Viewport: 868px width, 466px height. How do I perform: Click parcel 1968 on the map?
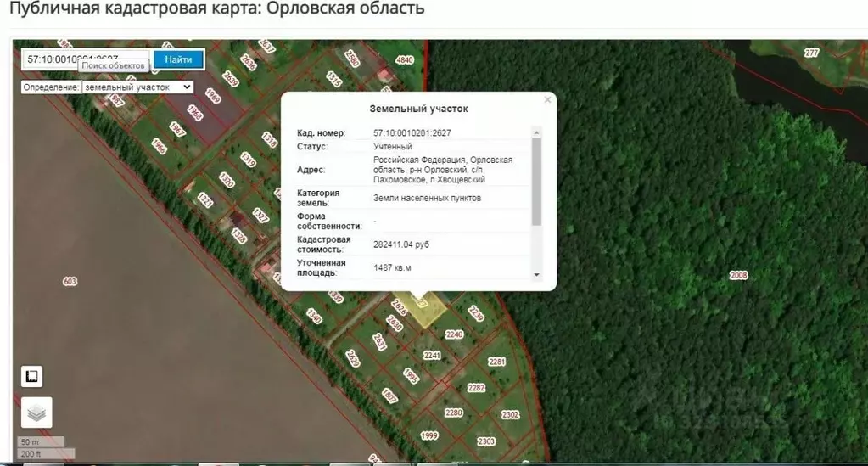(195, 114)
